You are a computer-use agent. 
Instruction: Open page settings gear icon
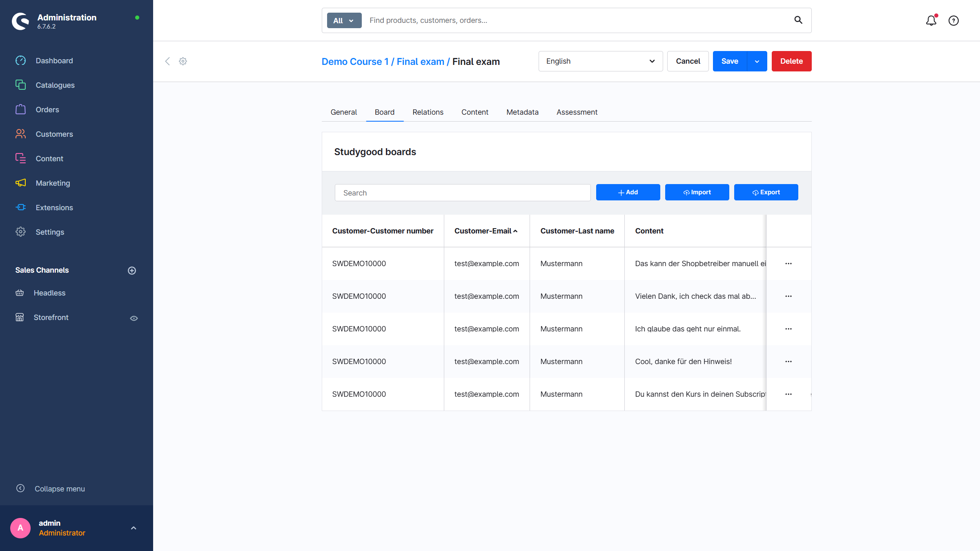click(x=183, y=61)
